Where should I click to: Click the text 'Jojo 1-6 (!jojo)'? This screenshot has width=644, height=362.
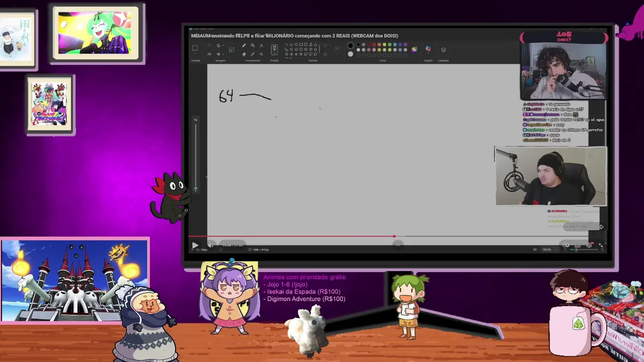pyautogui.click(x=287, y=285)
